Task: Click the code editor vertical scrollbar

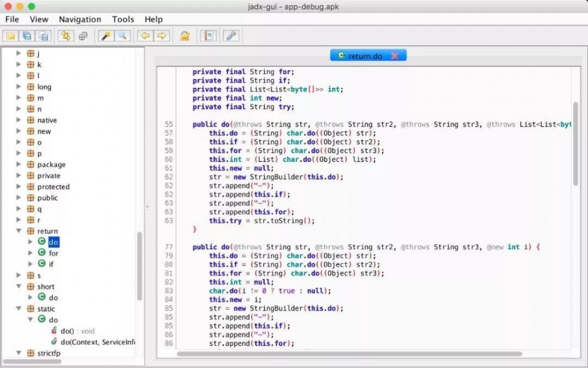Action: pos(576,144)
